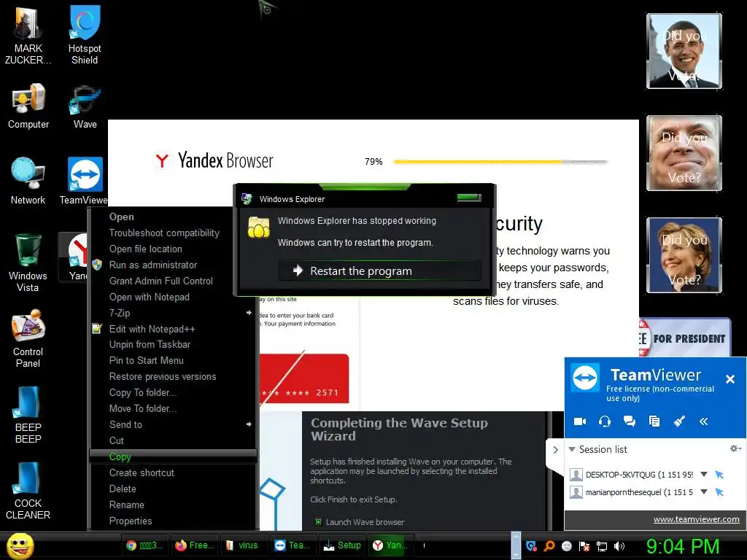Expand the 7-Zip submenu arrow

point(249,313)
